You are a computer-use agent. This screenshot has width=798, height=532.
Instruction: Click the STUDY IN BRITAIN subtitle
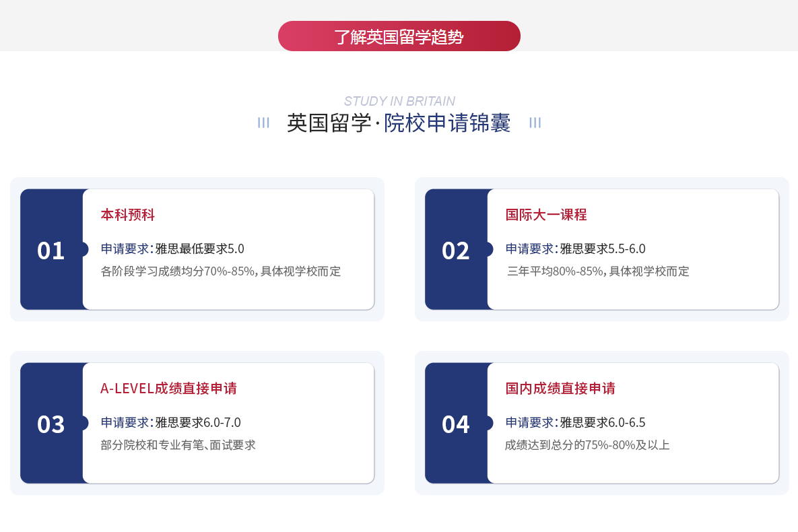pyautogui.click(x=399, y=101)
